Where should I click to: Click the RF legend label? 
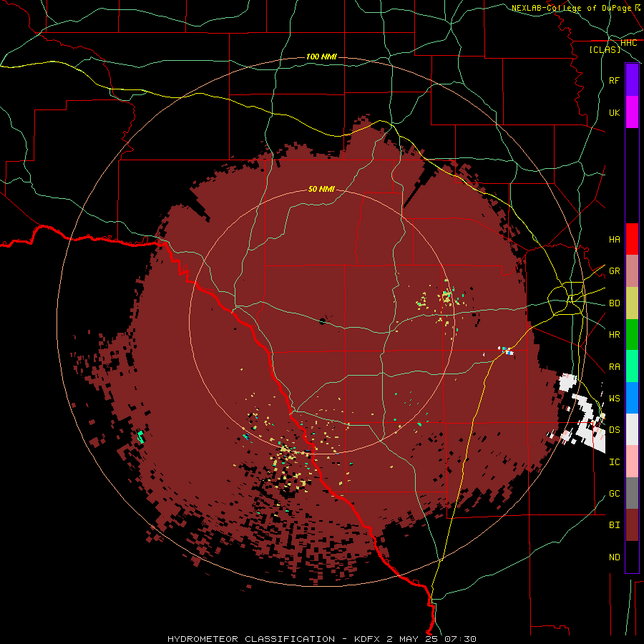[614, 80]
